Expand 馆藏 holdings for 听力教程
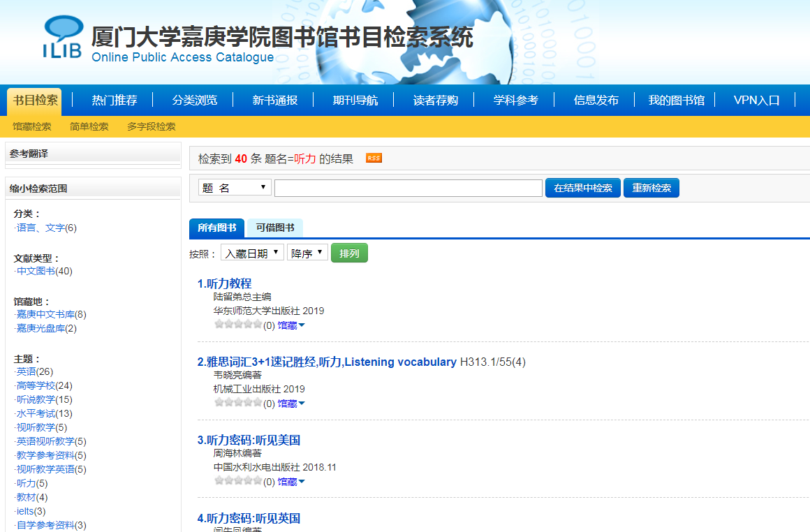 pyautogui.click(x=291, y=325)
